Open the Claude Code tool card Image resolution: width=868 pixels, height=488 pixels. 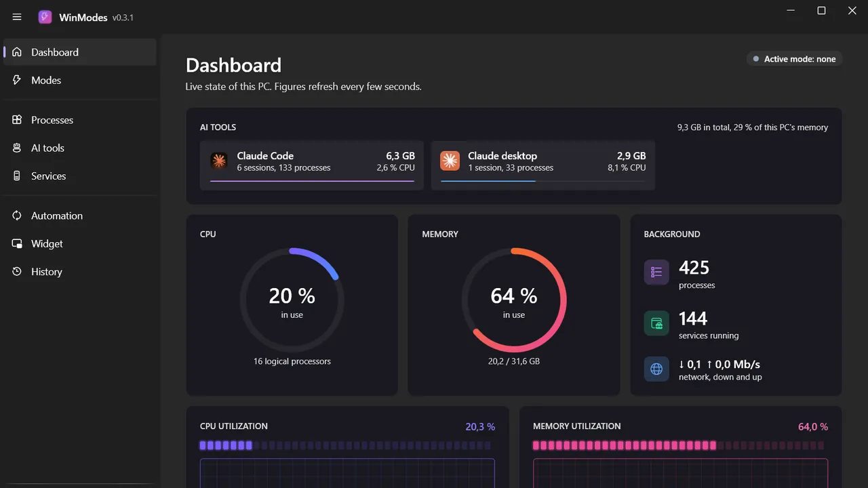point(312,165)
